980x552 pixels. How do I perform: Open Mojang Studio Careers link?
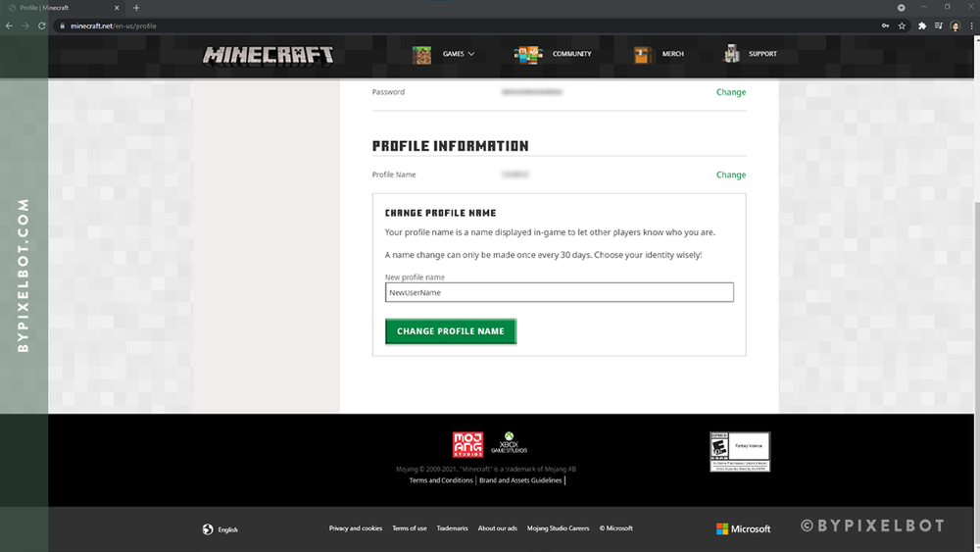(559, 528)
